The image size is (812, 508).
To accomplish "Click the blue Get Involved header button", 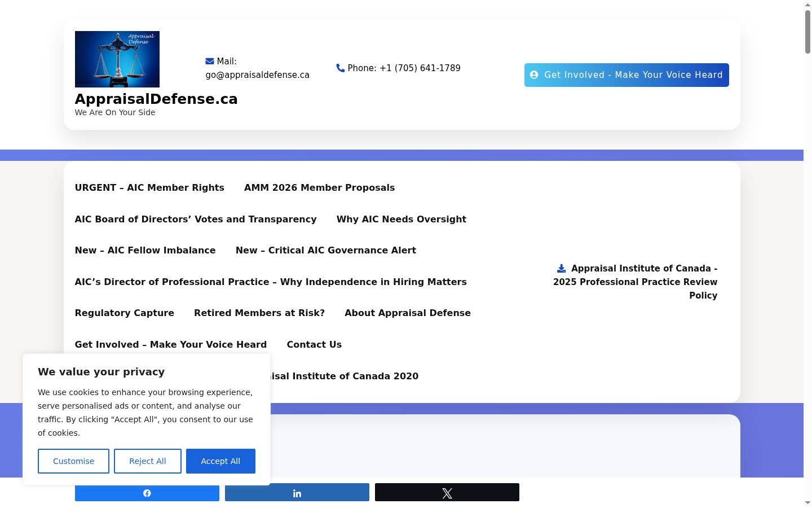I will click(x=626, y=75).
